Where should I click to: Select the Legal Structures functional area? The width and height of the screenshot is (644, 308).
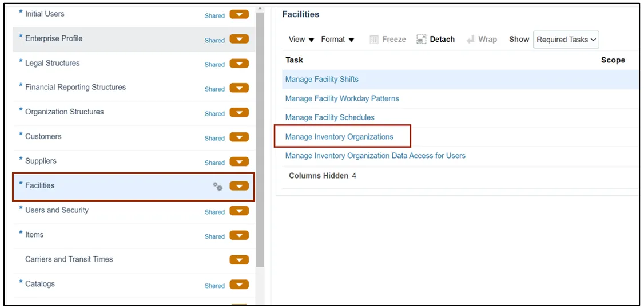point(134,64)
